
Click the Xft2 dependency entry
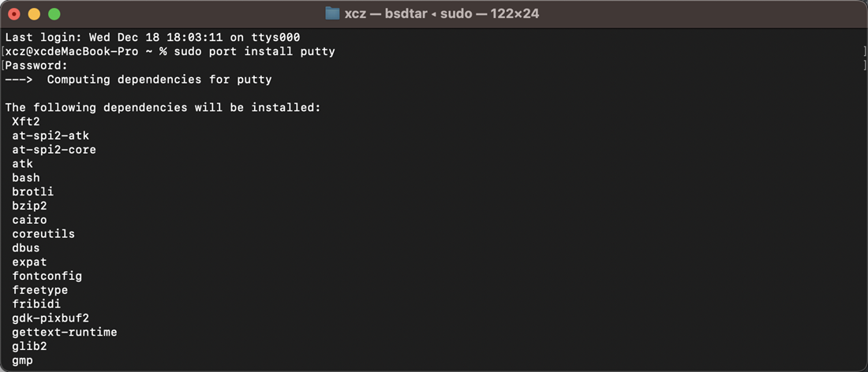26,121
